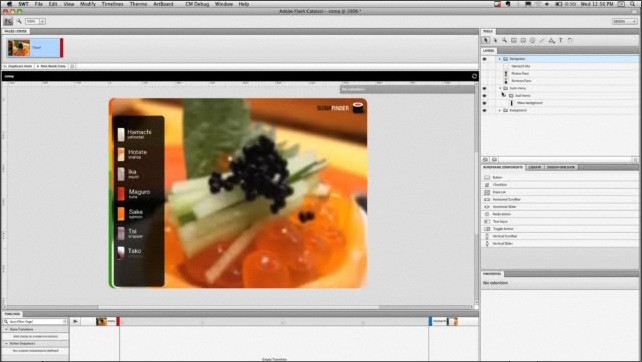This screenshot has width=642, height=362.
Task: Select the page state thumbnail
Action: [x=34, y=48]
